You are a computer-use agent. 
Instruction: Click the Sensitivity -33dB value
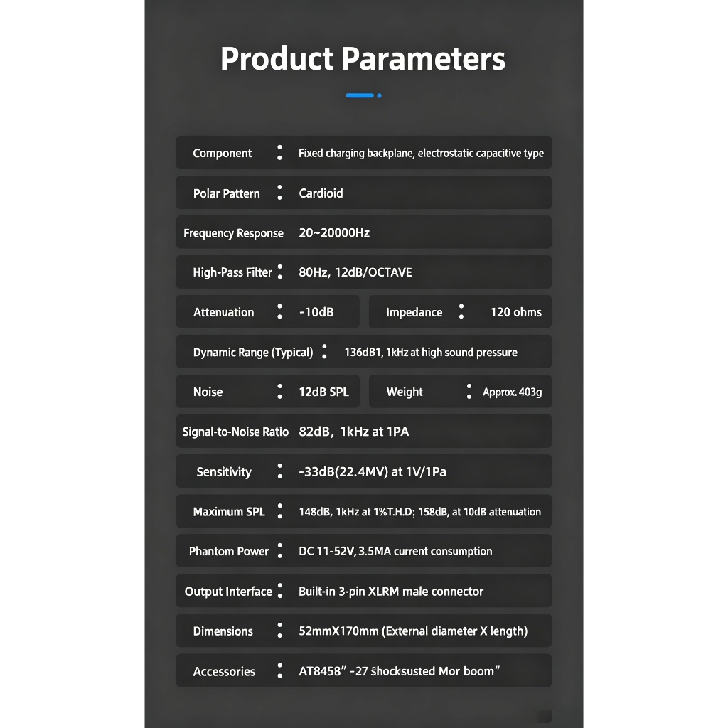373,472
